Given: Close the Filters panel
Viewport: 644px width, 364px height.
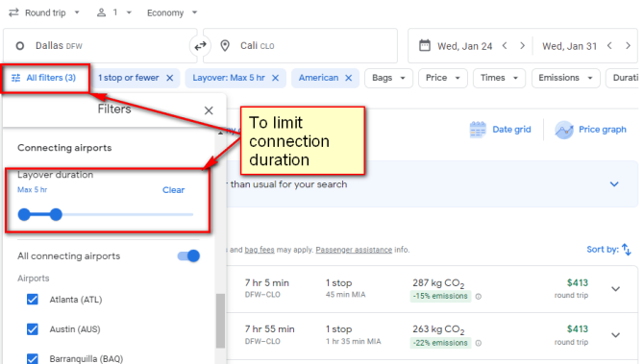Looking at the screenshot, I should pyautogui.click(x=209, y=110).
